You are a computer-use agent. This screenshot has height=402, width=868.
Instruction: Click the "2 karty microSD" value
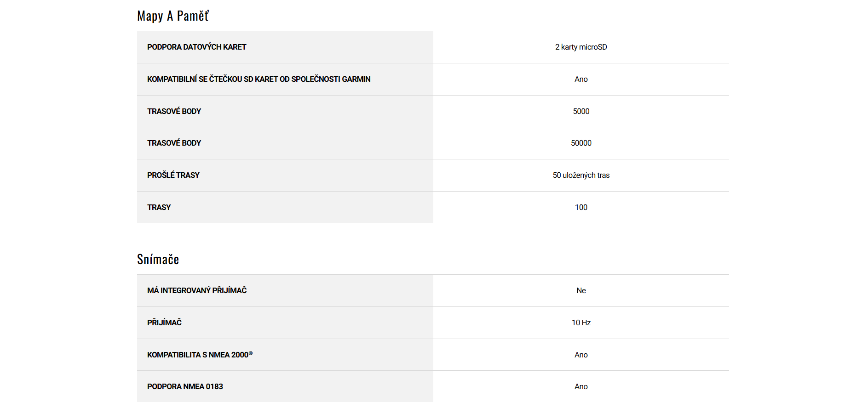click(x=581, y=47)
